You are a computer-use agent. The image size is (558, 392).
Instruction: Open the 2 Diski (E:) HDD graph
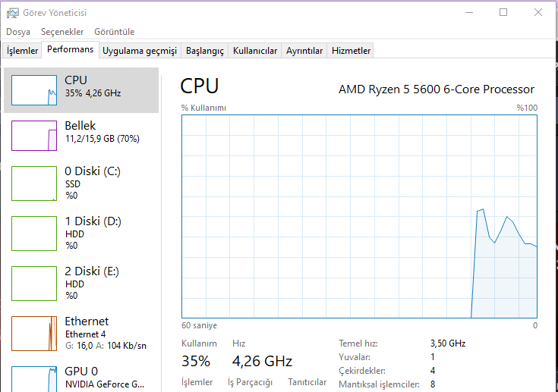(34, 284)
